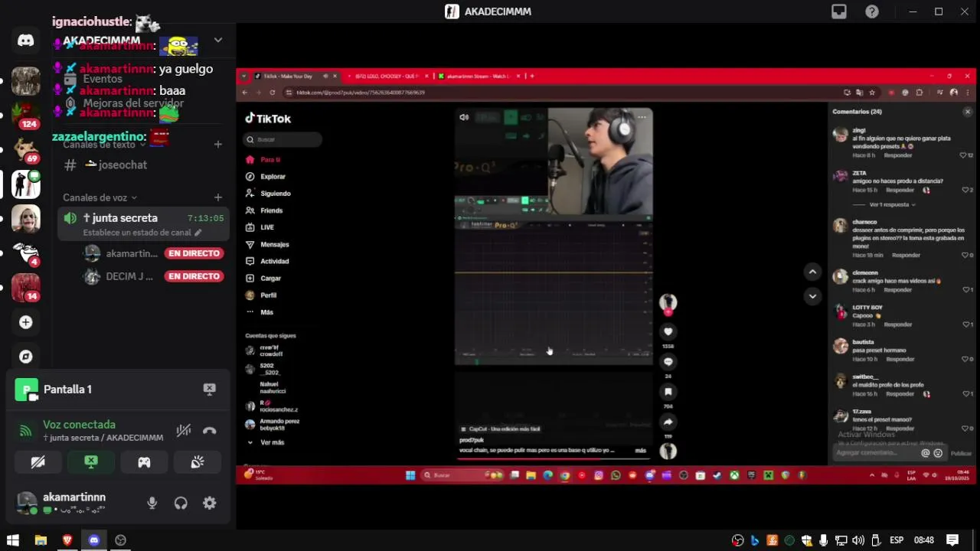The height and width of the screenshot is (551, 980).
Task: Open the Discover servers compass icon
Action: [x=25, y=357]
